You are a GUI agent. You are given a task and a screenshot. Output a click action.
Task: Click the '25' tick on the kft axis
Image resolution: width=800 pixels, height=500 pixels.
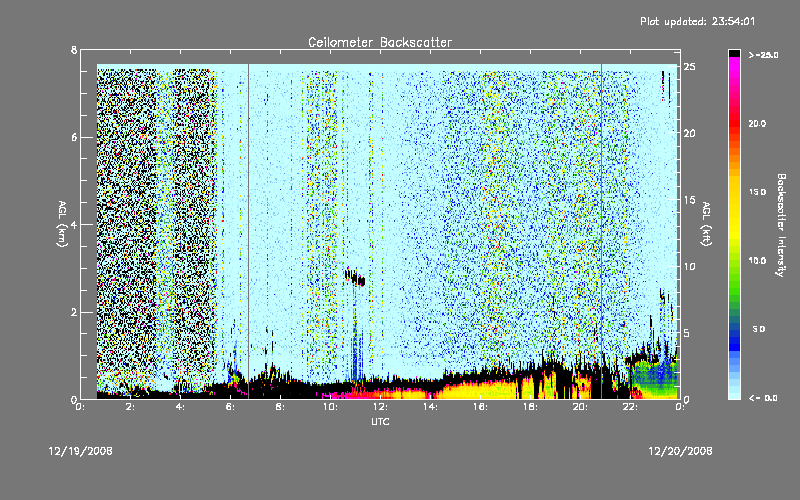(x=689, y=67)
